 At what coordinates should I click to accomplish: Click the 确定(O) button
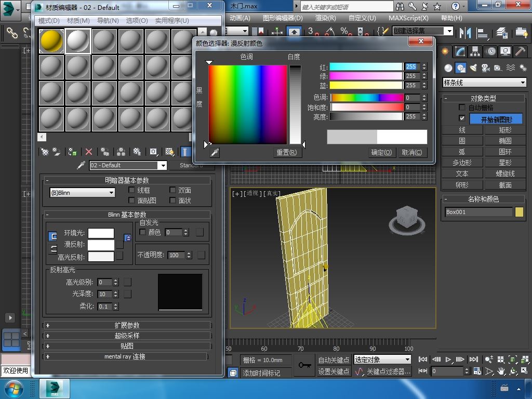[381, 152]
